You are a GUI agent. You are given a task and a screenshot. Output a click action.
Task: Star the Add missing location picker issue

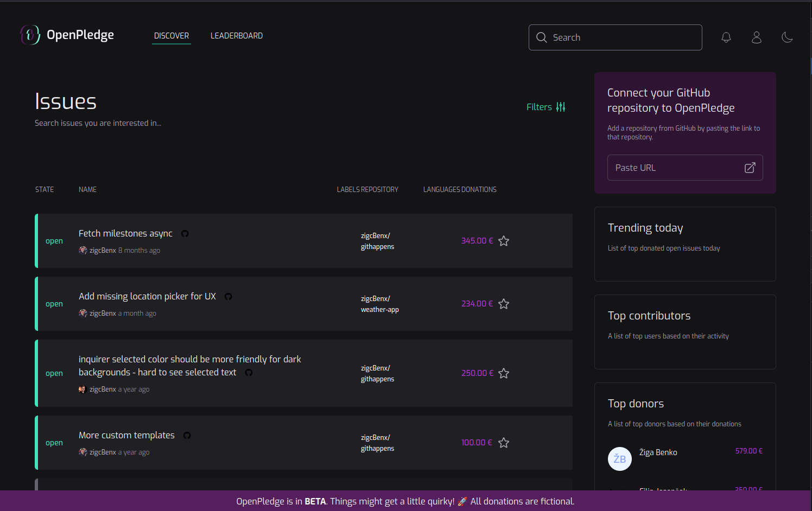[504, 304]
